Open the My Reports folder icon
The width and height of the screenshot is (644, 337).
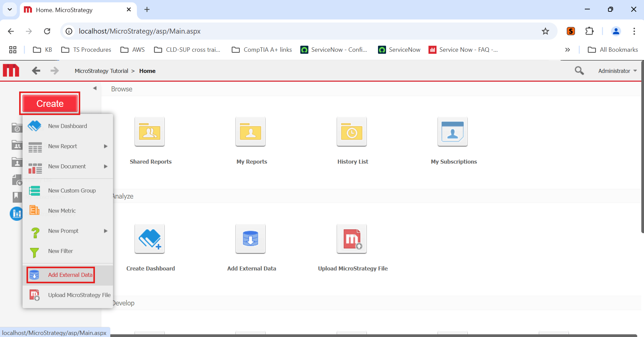pos(251,132)
